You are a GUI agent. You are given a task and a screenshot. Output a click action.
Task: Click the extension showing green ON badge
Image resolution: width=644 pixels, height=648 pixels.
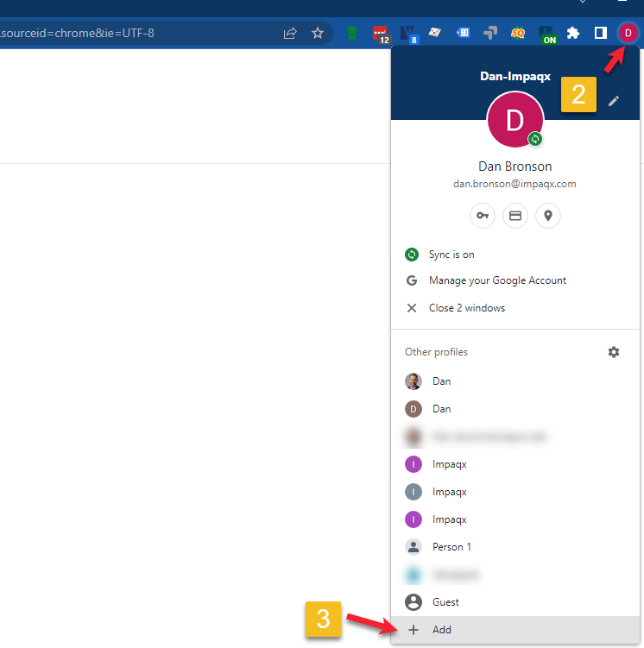coord(547,34)
